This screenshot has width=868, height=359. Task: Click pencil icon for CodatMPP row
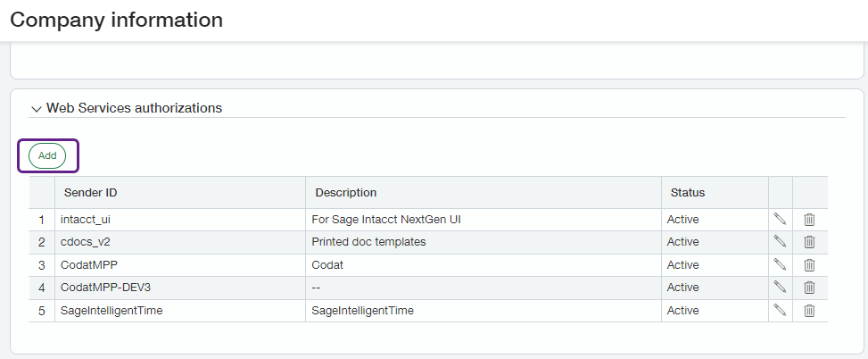(780, 265)
